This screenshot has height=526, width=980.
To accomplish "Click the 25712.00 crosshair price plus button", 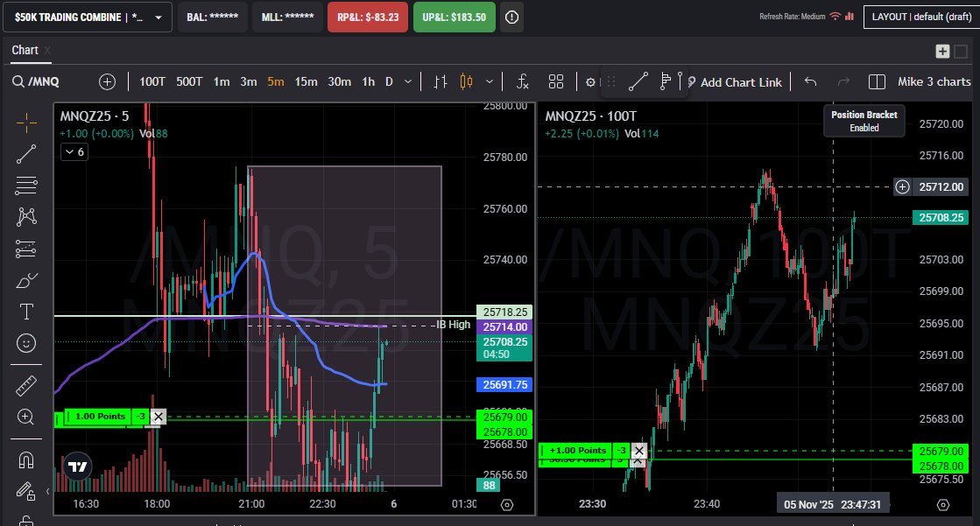I will tap(903, 186).
